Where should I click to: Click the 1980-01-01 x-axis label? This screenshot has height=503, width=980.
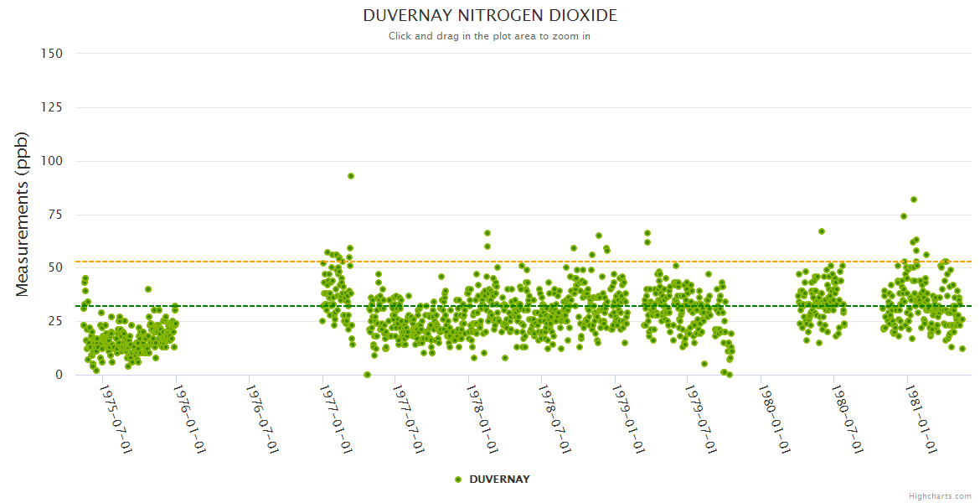[x=774, y=418]
